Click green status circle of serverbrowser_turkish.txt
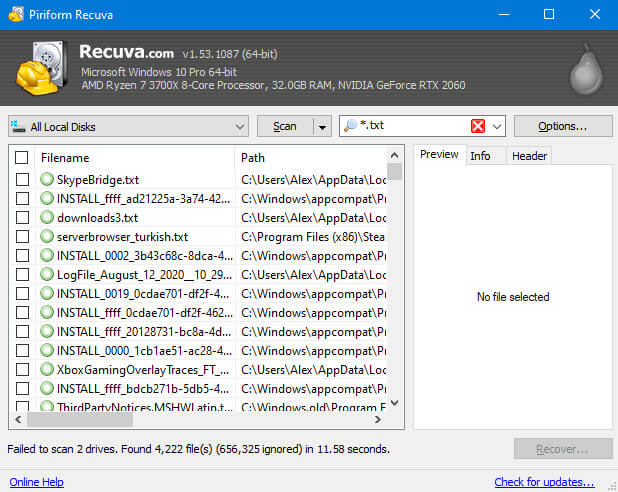Image resolution: width=618 pixels, height=492 pixels. pyautogui.click(x=47, y=236)
